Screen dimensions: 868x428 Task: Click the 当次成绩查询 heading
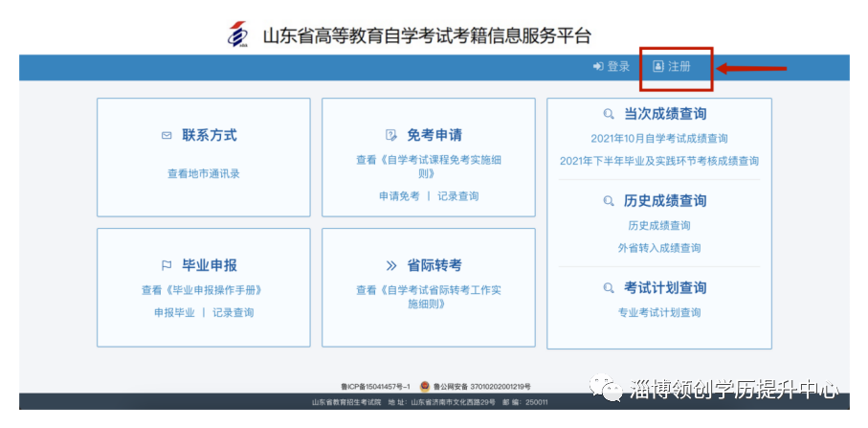(665, 114)
